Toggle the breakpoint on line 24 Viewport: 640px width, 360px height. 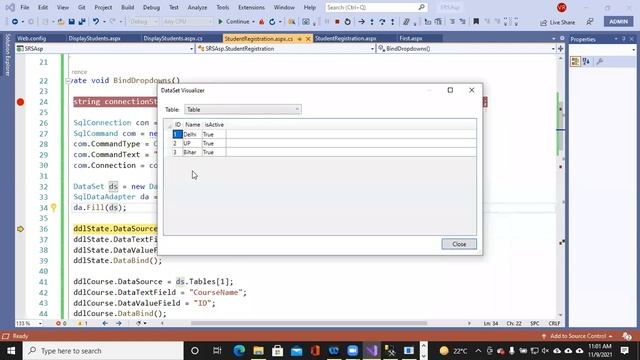point(20,102)
